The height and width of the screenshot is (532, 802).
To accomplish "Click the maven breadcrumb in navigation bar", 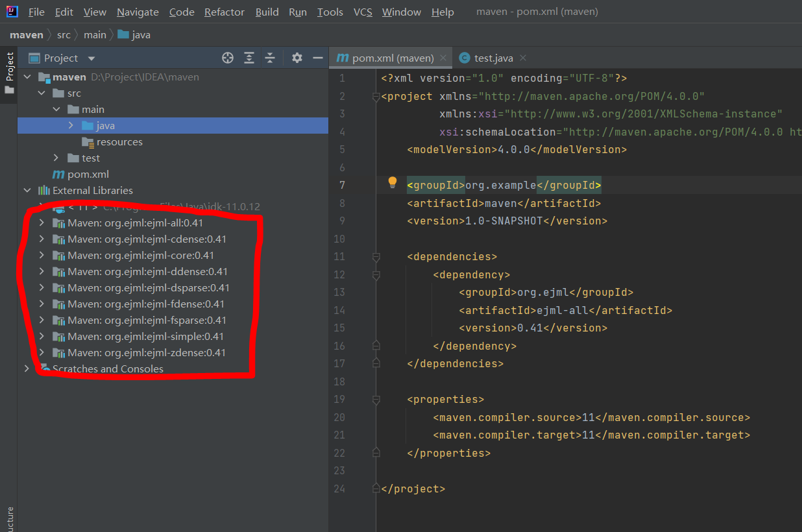I will 27,34.
